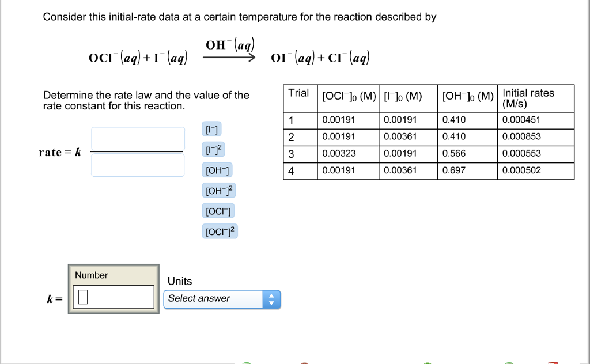The width and height of the screenshot is (590, 364).
Task: Click Trial 3 [OH⁻] value 0.566
Action: coord(454,154)
